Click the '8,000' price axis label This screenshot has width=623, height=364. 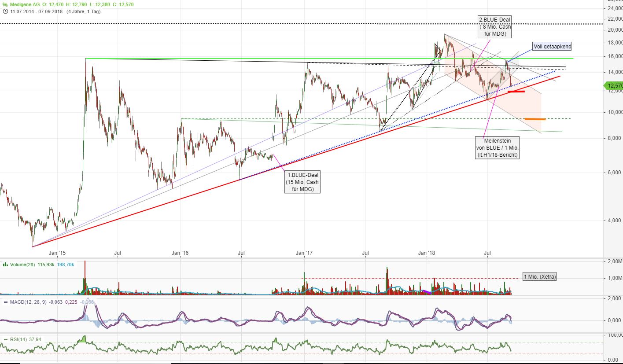[x=615, y=139]
